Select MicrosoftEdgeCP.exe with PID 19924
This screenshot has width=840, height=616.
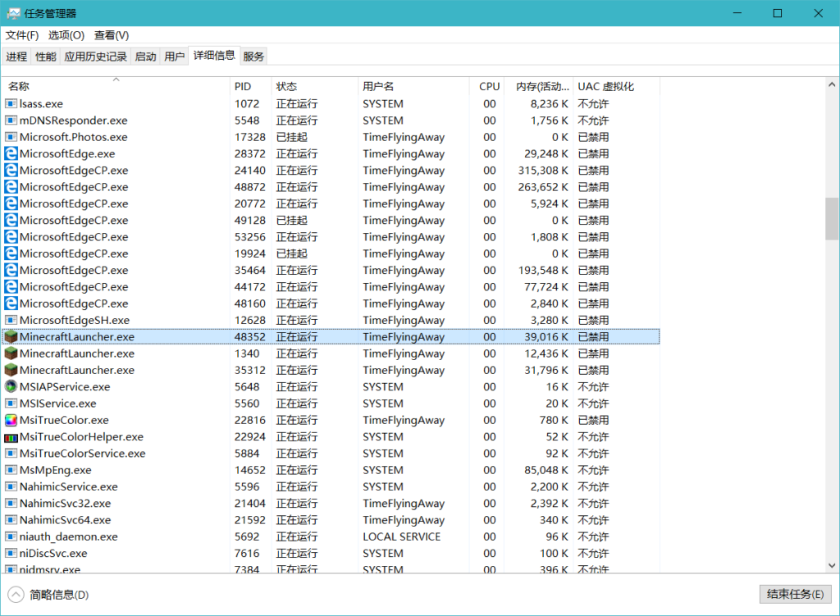tap(331, 253)
